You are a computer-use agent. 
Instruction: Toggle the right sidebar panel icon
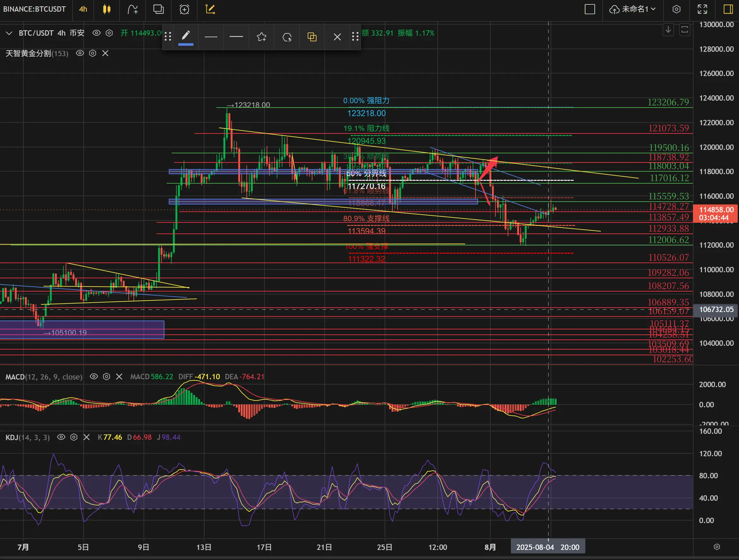coord(728,9)
